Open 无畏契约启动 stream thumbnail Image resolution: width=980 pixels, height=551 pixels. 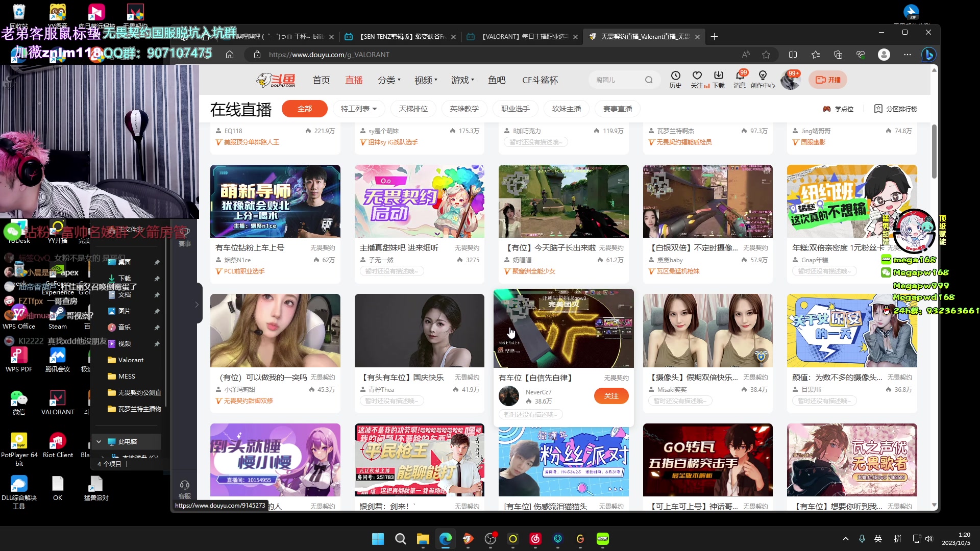tap(420, 201)
